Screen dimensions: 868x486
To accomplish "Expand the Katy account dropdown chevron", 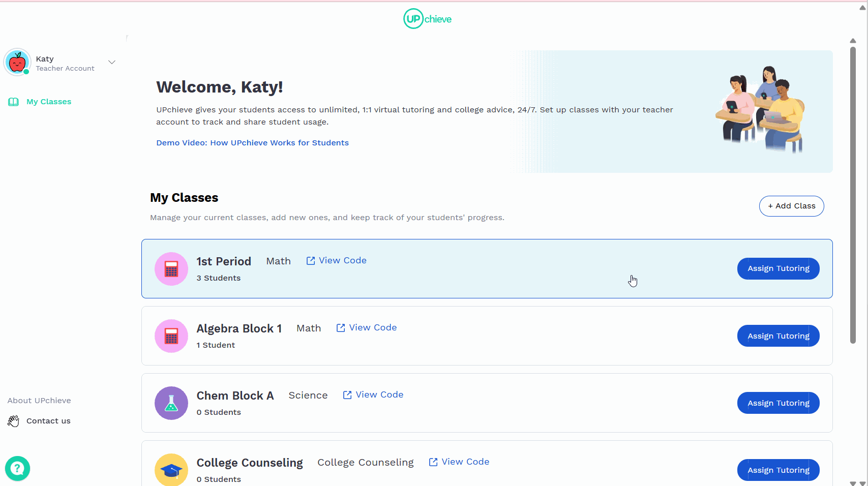I will [x=112, y=62].
